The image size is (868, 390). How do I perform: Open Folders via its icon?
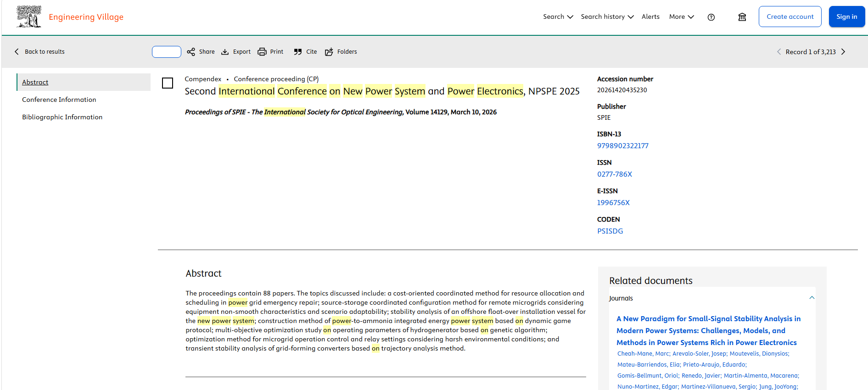329,52
